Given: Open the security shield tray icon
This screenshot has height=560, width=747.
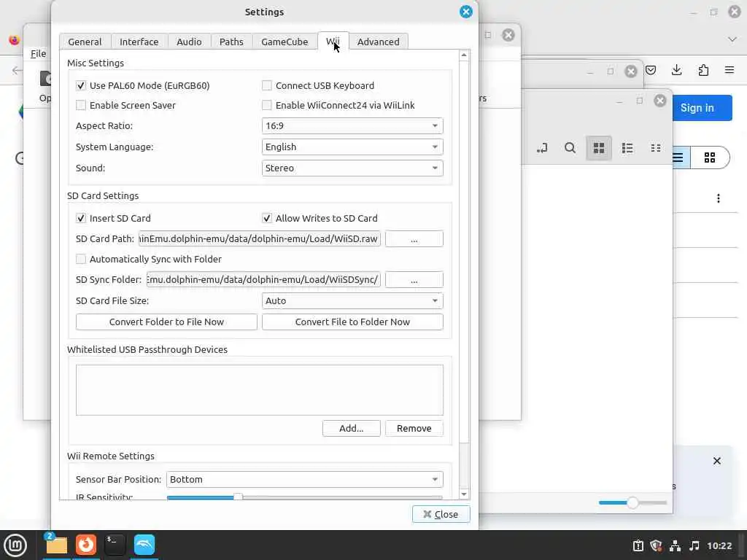Looking at the screenshot, I should [656, 545].
